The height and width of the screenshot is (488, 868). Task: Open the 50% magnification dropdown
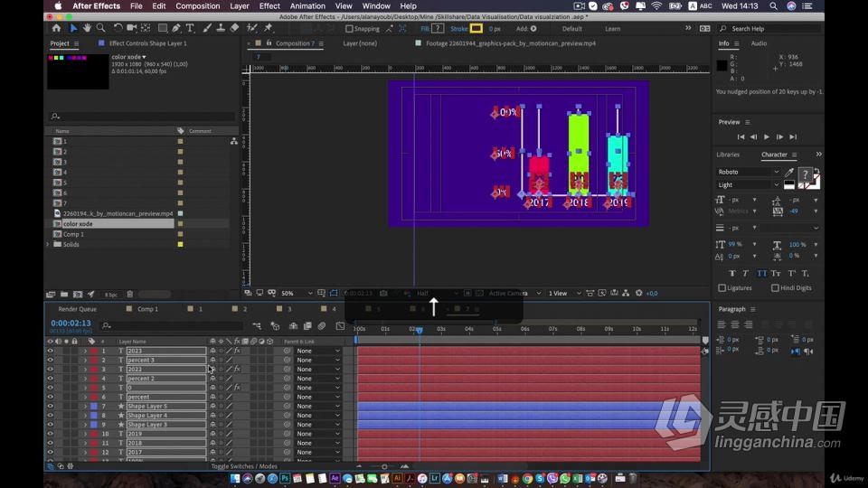tap(297, 293)
